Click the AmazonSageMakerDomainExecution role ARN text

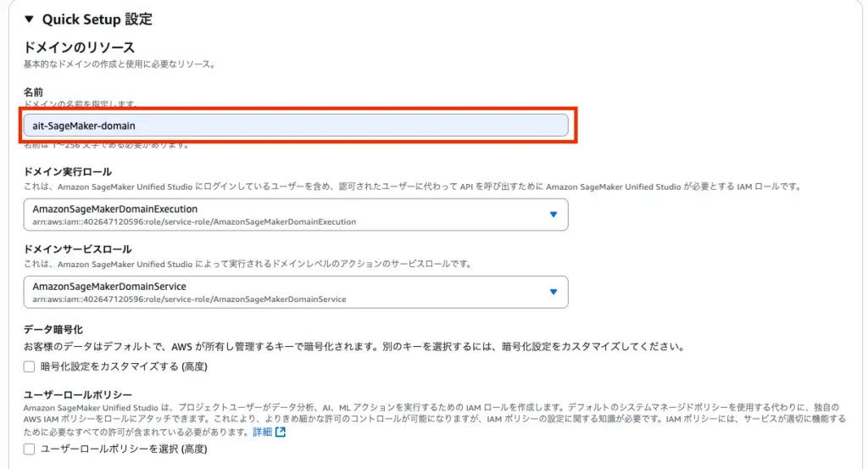[194, 222]
